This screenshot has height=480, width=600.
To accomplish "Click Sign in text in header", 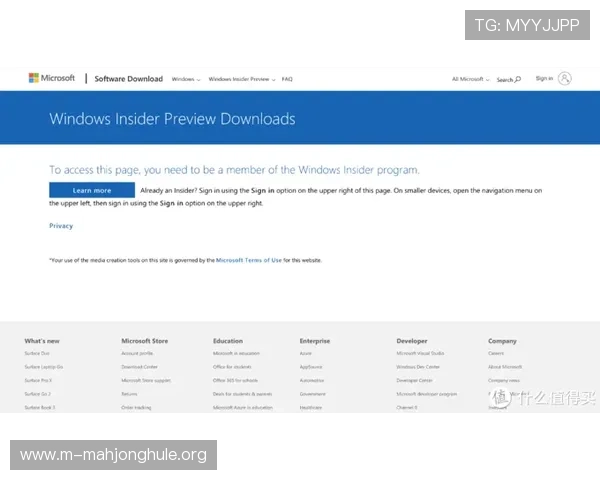I will click(x=543, y=78).
